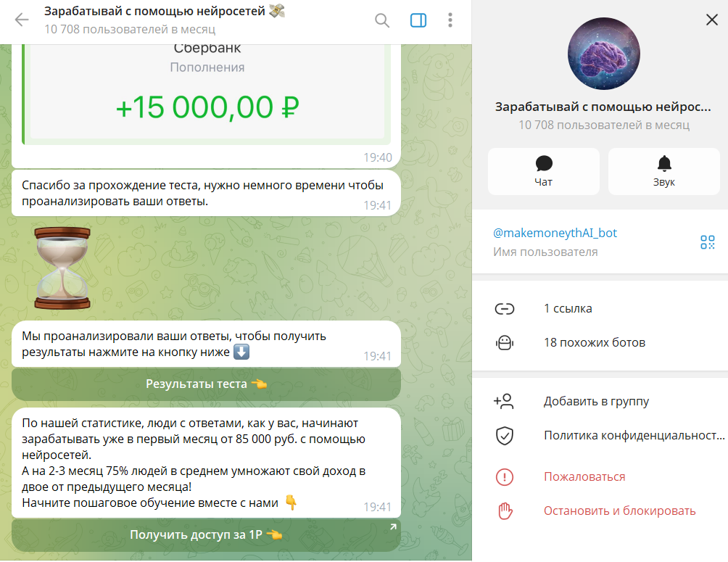728x562 pixels.
Task: View 18 похожих ботов list
Action: click(x=600, y=343)
